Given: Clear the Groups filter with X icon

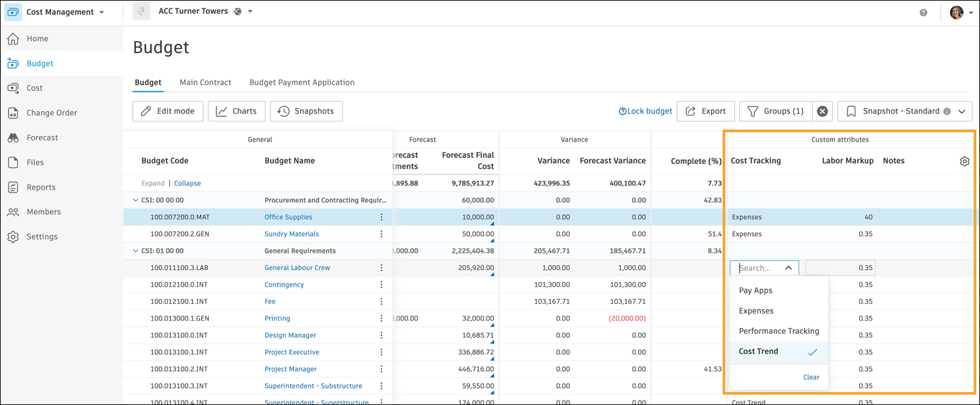Looking at the screenshot, I should tap(823, 112).
